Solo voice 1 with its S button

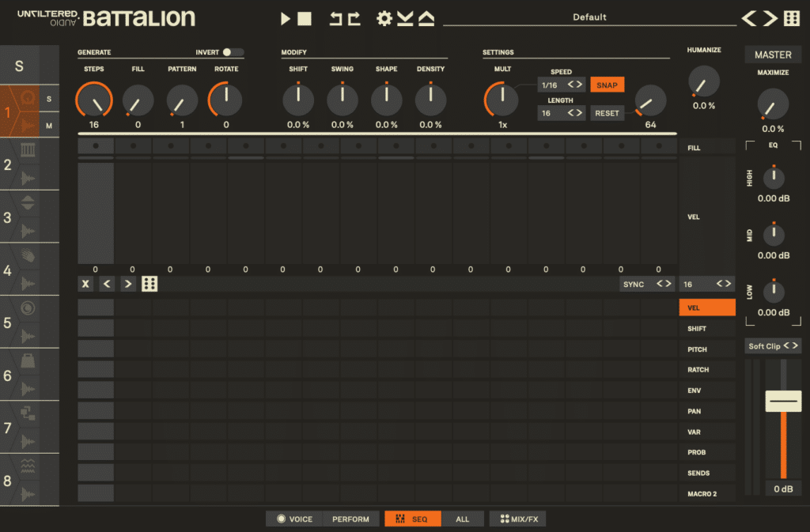pyautogui.click(x=49, y=99)
